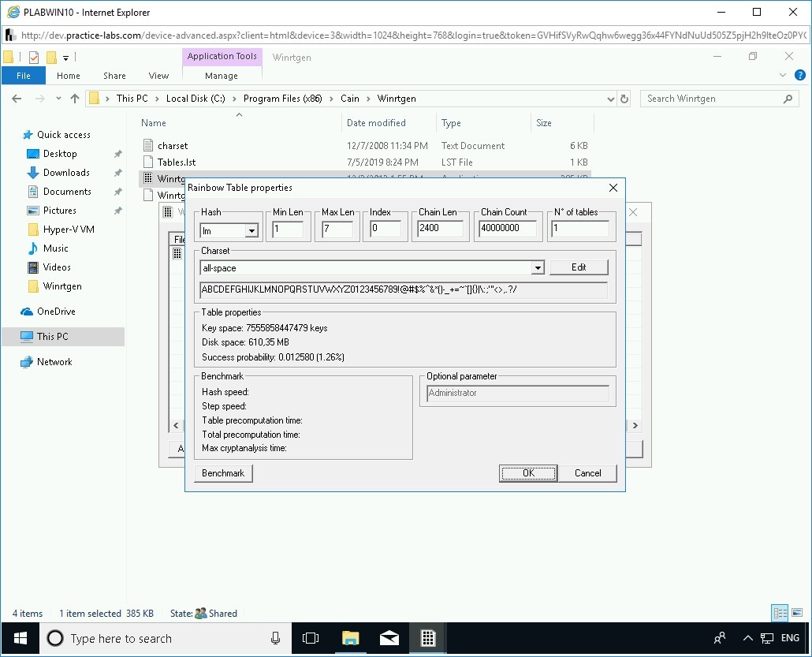Open Task View from the taskbar
This screenshot has height=657, width=812.
click(x=311, y=638)
